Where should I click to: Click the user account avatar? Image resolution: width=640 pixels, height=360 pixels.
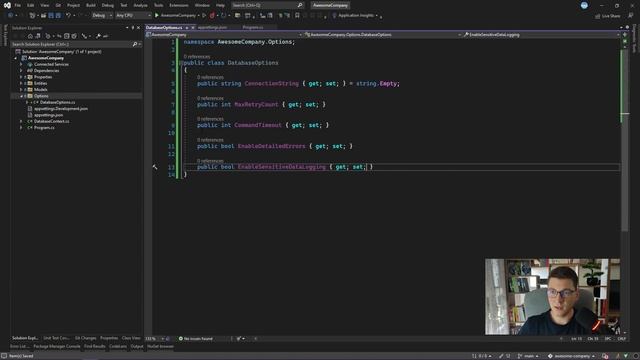click(x=584, y=5)
